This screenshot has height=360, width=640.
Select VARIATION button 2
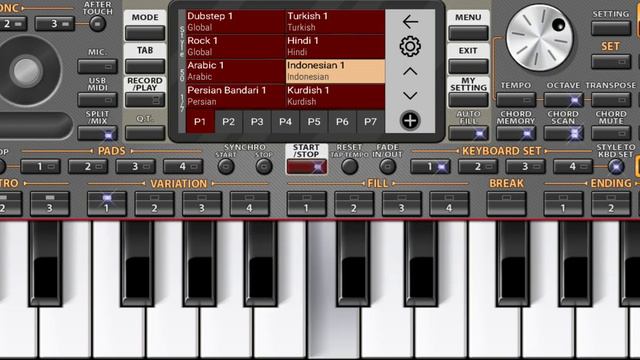coord(155,204)
